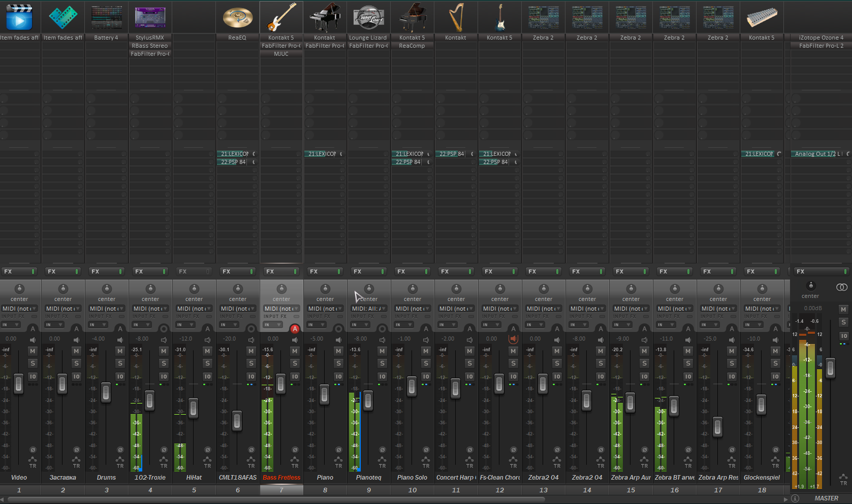Image resolution: width=852 pixels, height=504 pixels.
Task: Select the glockenspiel track icon
Action: tap(762, 17)
